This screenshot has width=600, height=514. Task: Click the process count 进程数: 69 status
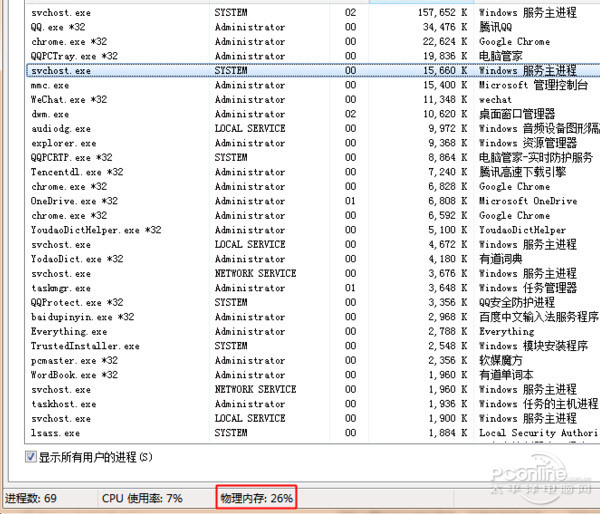31,498
